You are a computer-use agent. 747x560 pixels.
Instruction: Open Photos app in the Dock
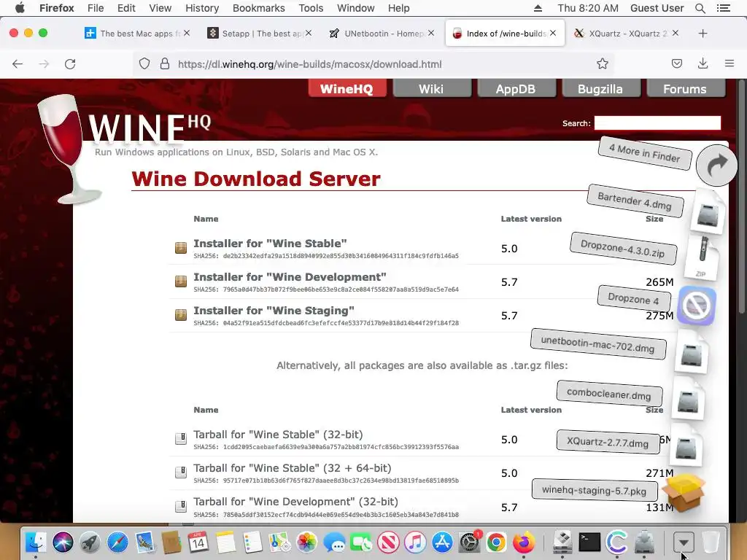pyautogui.click(x=307, y=542)
